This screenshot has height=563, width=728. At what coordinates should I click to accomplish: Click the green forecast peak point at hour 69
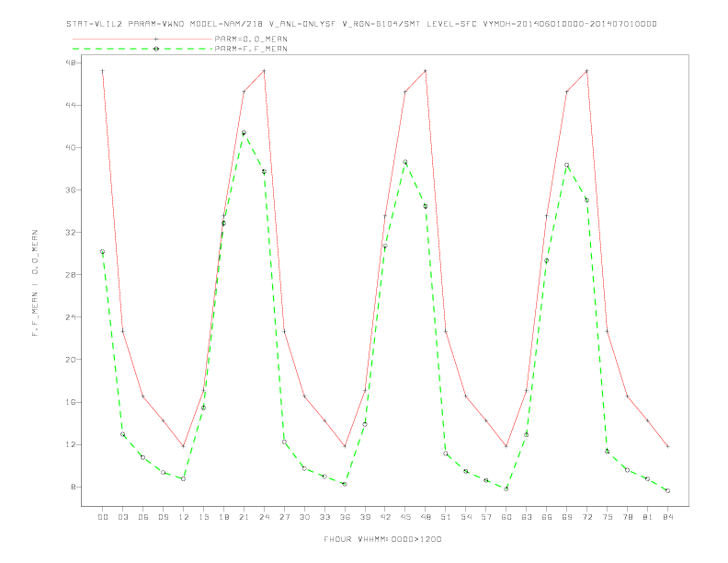pos(567,166)
